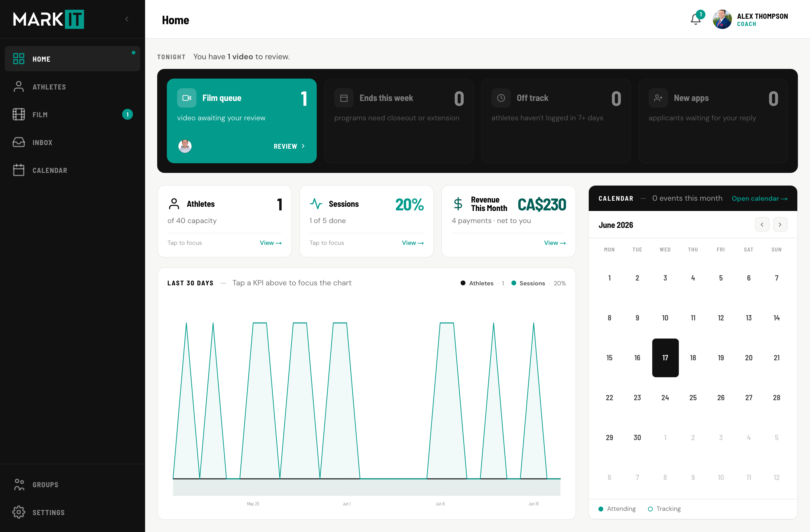
Task: Click the "LAST 30 DAYS" chart heading
Action: [x=190, y=283]
